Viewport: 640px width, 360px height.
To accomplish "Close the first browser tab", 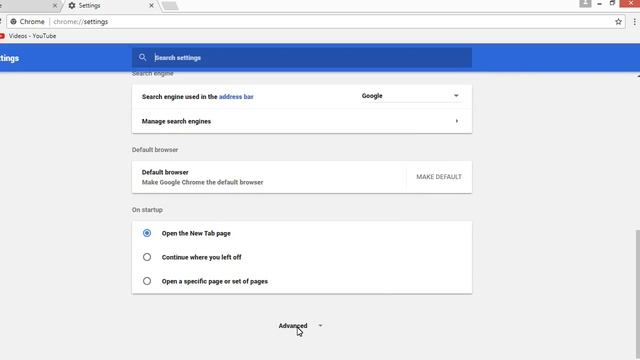I will tap(55, 6).
